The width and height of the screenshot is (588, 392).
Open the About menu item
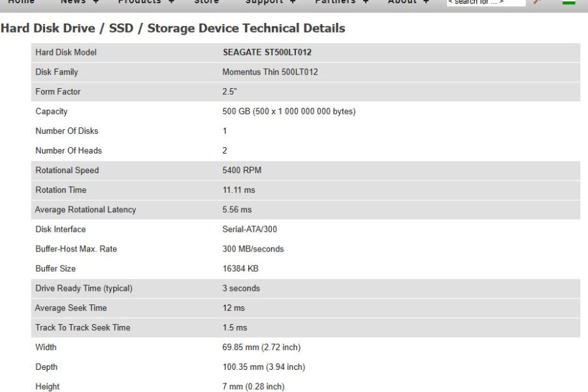pyautogui.click(x=402, y=1)
